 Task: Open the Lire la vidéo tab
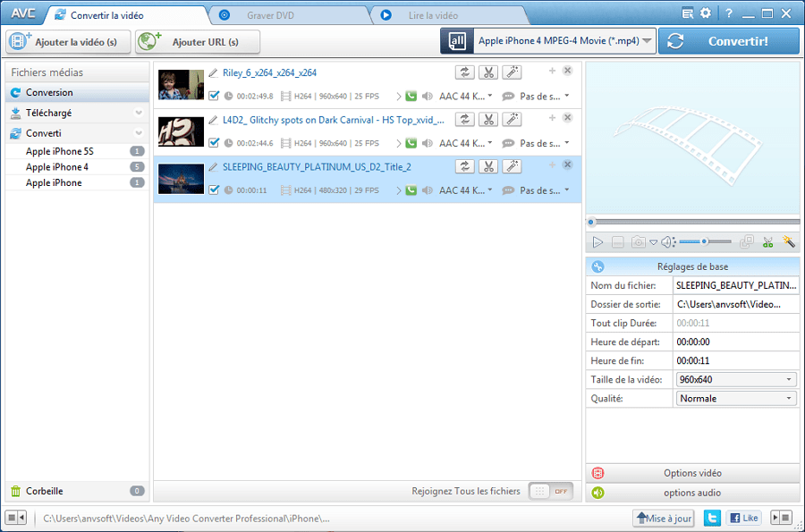pyautogui.click(x=428, y=14)
